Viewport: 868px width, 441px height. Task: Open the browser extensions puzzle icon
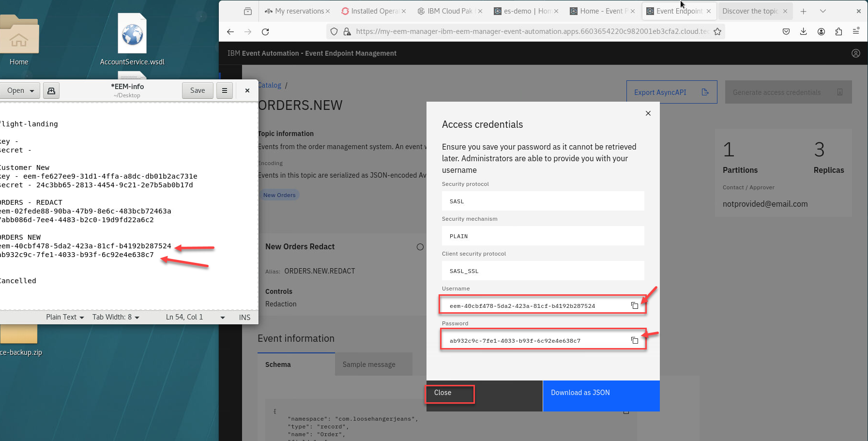click(838, 32)
